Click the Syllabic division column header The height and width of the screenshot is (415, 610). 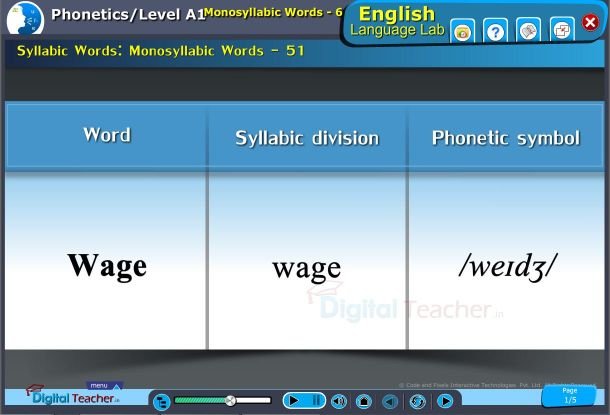(x=307, y=138)
